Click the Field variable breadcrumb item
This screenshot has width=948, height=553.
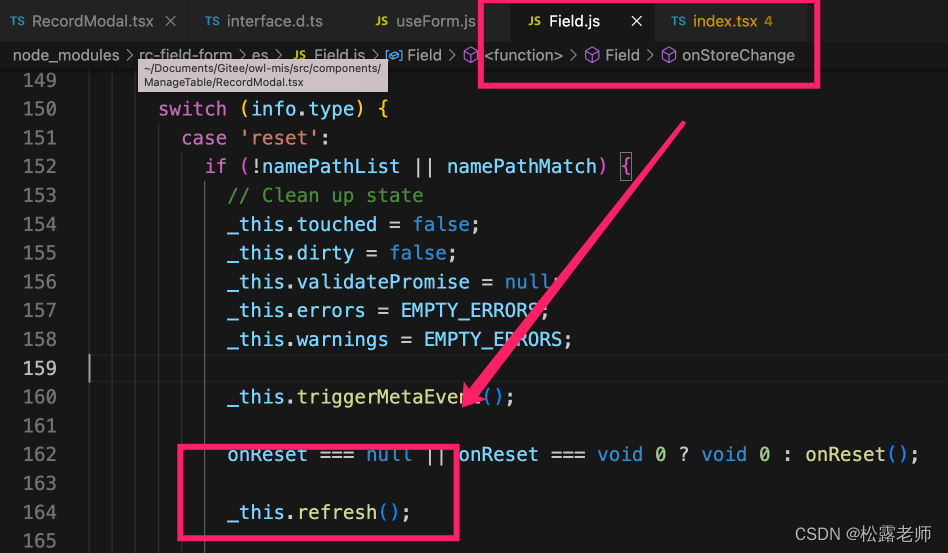[x=424, y=56]
